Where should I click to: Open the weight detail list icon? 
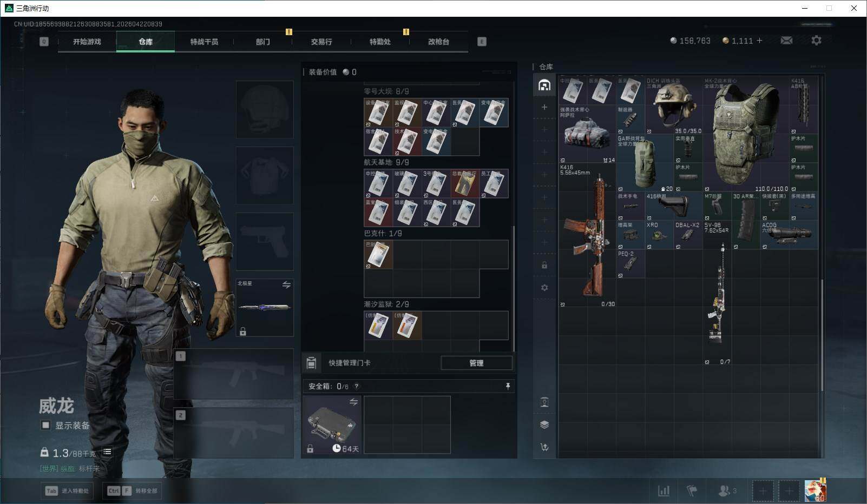point(107,452)
